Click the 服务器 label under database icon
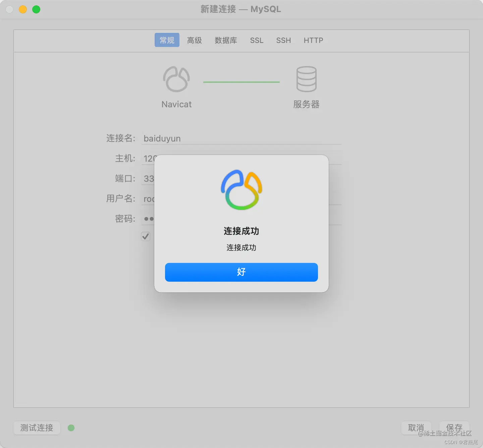The image size is (483, 448). [306, 104]
